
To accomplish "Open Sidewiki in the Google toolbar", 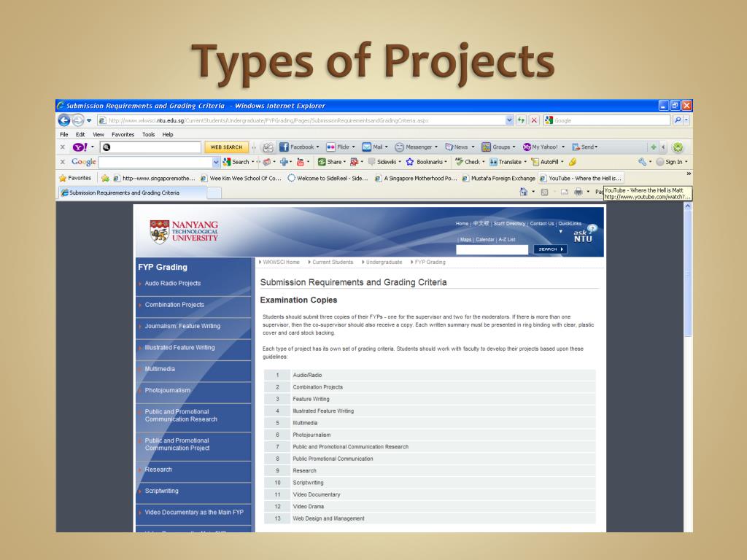I will point(384,162).
